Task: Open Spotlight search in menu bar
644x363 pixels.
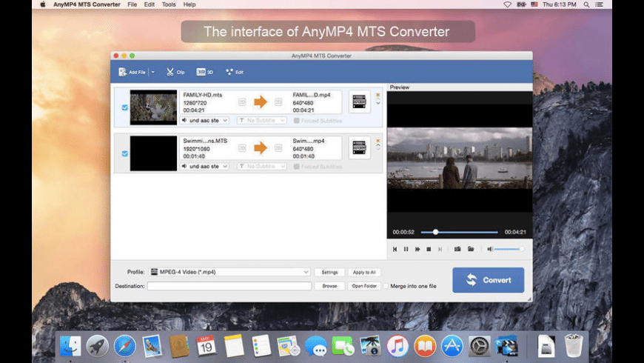Action: (x=586, y=4)
